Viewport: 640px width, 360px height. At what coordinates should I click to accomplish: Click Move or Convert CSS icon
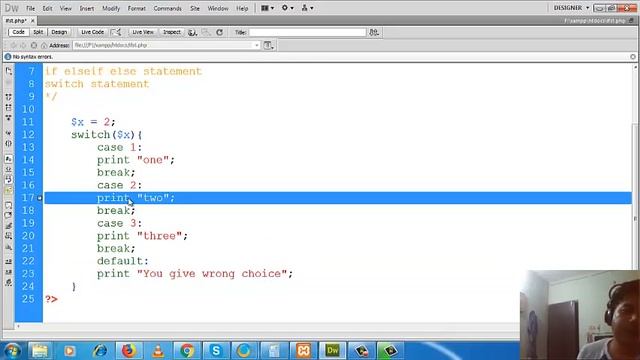9,247
